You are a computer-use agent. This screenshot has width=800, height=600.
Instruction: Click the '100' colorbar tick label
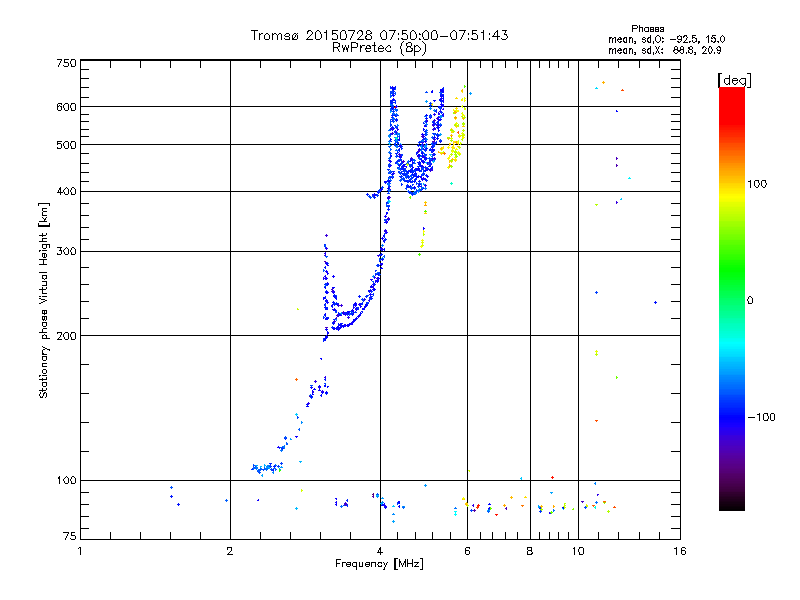tap(757, 184)
